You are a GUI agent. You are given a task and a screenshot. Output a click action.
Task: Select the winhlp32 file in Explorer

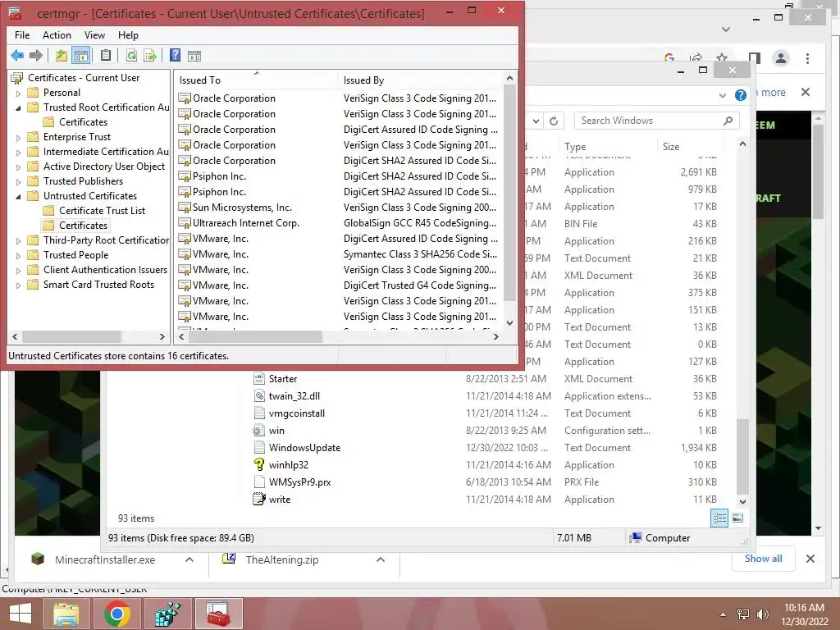pos(288,465)
